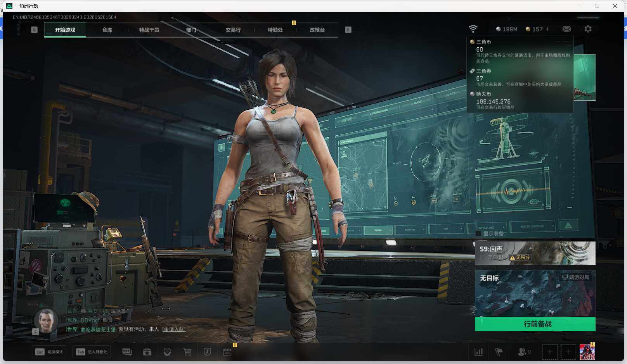Open the calendar events icon
Viewport: 627px width, 364px height.
pos(227,352)
